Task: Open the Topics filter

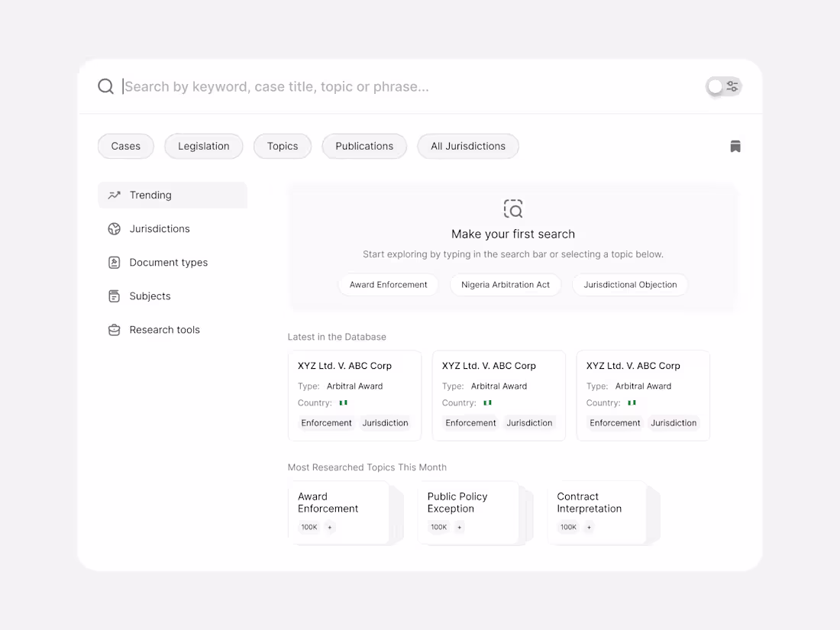Action: 283,147
